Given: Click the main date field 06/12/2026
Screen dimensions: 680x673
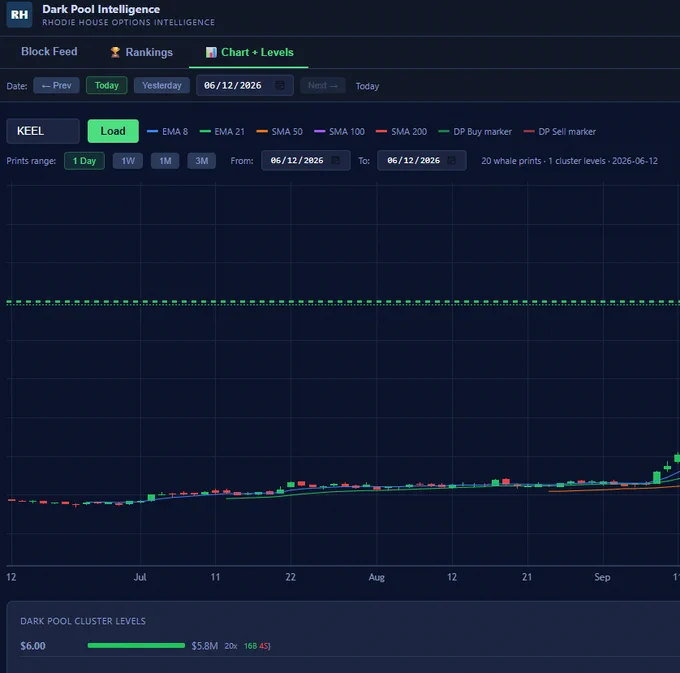Looking at the screenshot, I should [245, 85].
